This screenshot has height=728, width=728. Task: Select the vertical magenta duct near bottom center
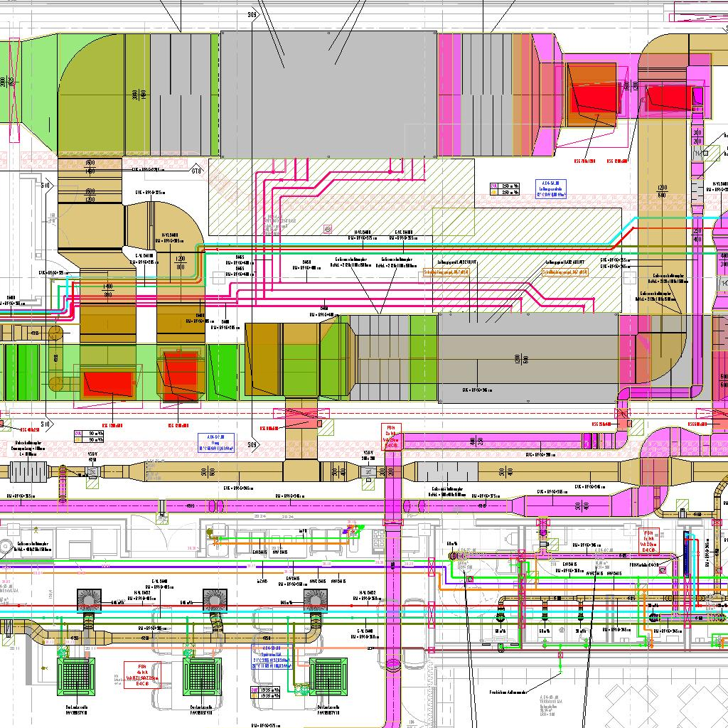point(393,604)
